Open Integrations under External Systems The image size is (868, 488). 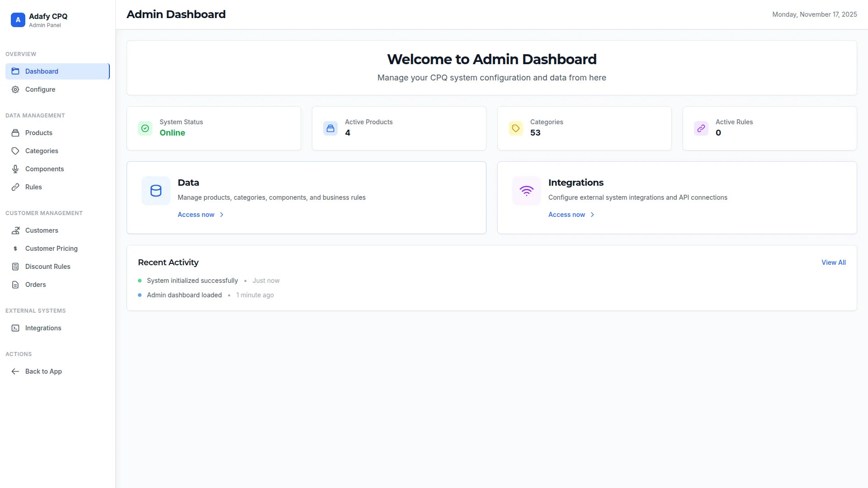click(x=43, y=328)
